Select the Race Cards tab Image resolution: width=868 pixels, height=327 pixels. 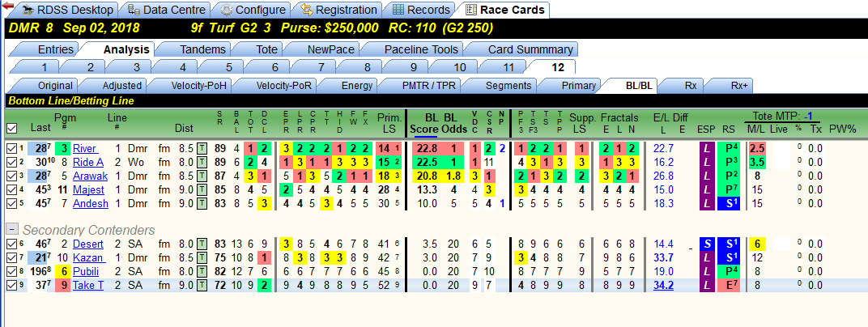(x=505, y=10)
